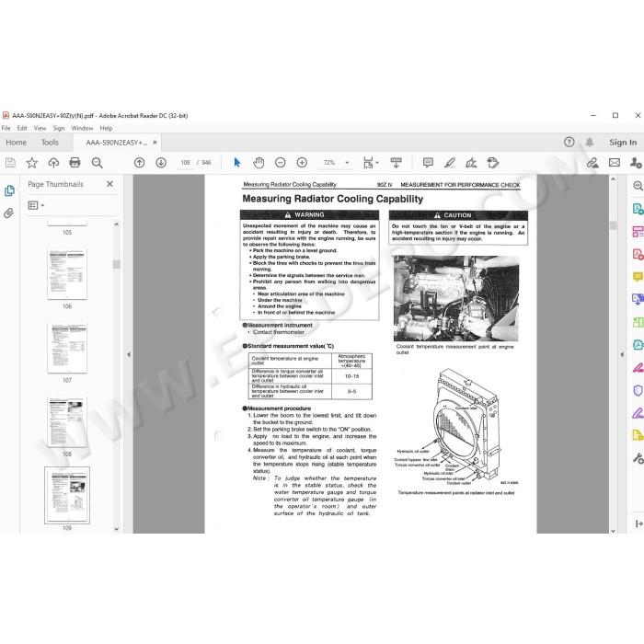Open the View menu
This screenshot has width=644, height=644.
[40, 128]
